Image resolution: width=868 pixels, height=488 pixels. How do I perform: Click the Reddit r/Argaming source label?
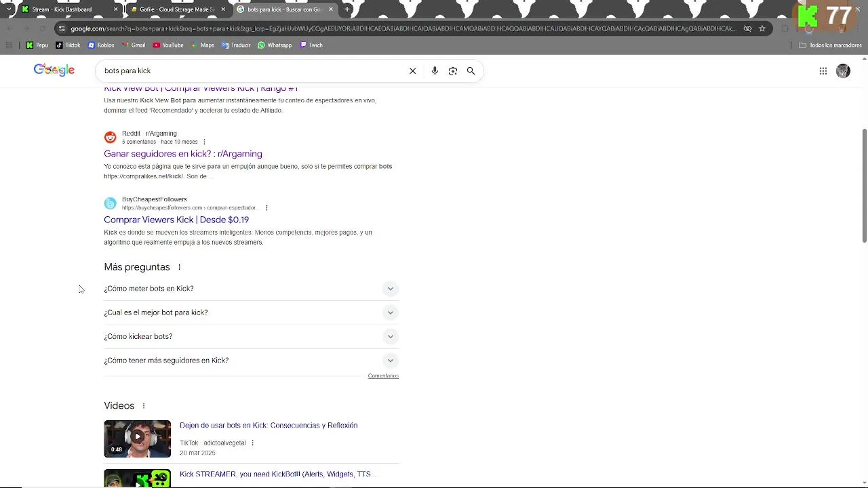pyautogui.click(x=149, y=134)
